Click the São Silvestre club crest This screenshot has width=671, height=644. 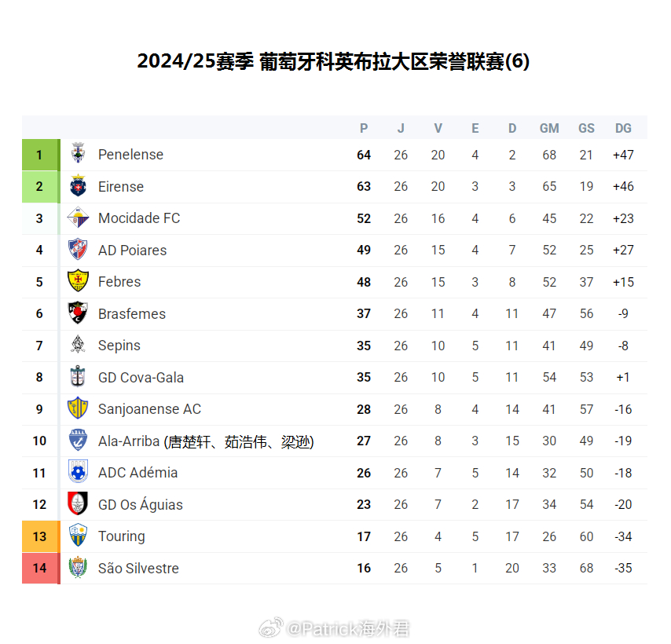(x=78, y=568)
